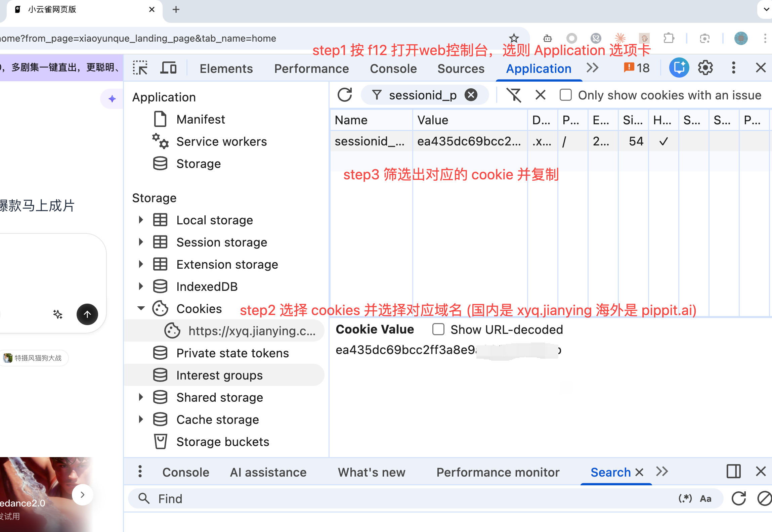Screen dimensions: 772x532
Task: Check Show URL-decoded option
Action: click(438, 329)
